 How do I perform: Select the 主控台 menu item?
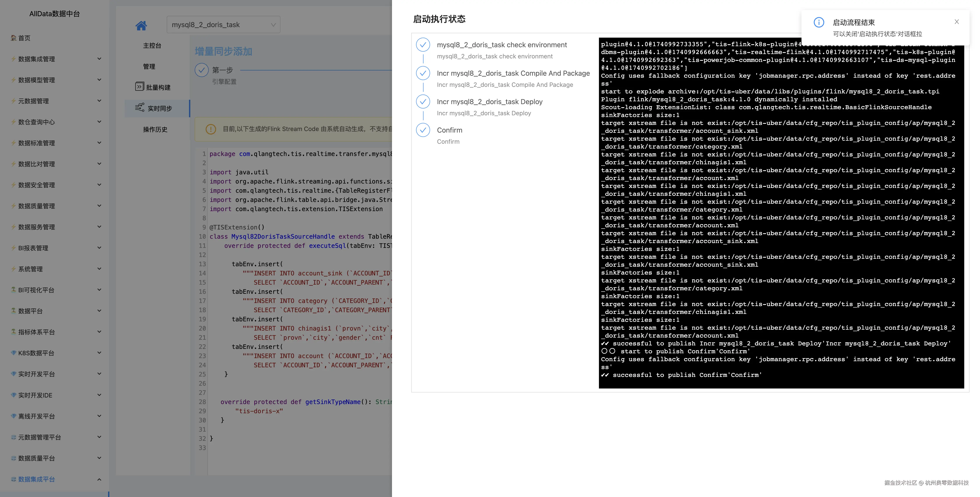coord(152,46)
